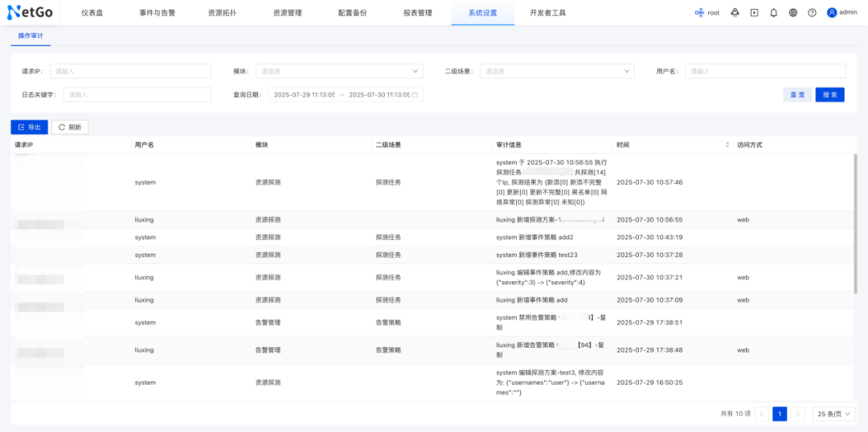This screenshot has width=868, height=432.
Task: Toggle sort order on 时间 column
Action: tap(728, 145)
